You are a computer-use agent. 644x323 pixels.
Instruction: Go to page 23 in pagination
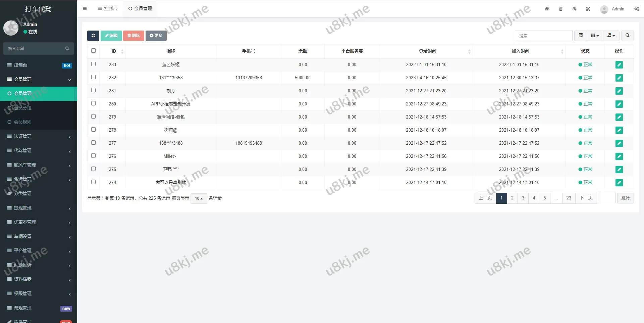[569, 198]
